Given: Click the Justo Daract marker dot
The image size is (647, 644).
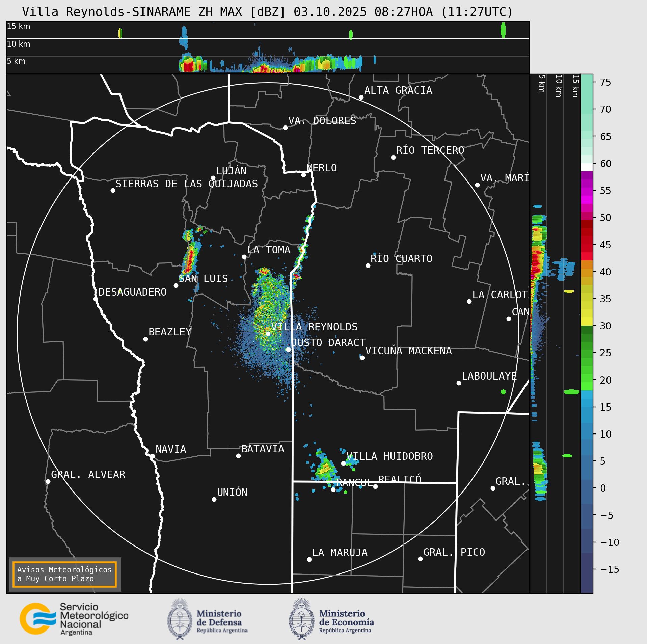Looking at the screenshot, I should (288, 349).
